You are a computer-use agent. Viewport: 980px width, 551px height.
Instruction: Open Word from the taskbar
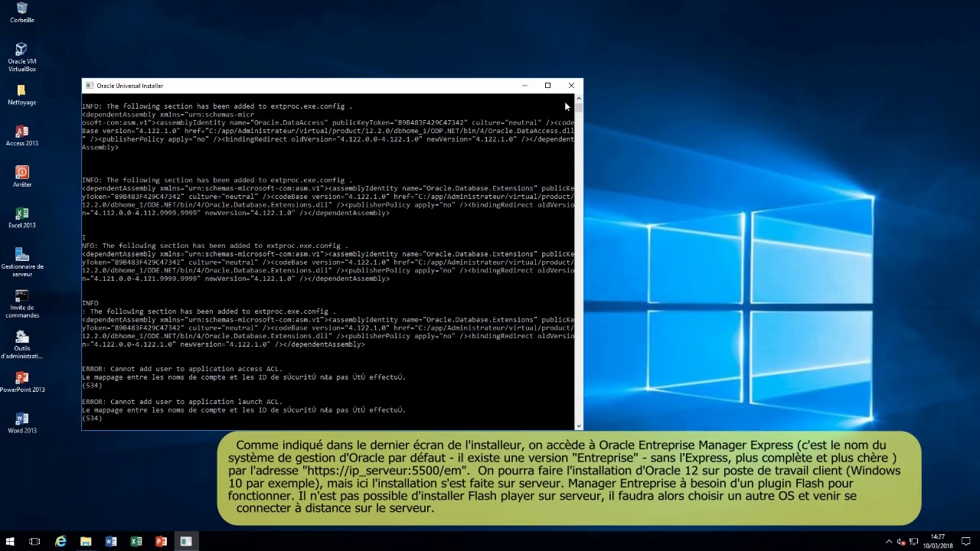coord(111,541)
